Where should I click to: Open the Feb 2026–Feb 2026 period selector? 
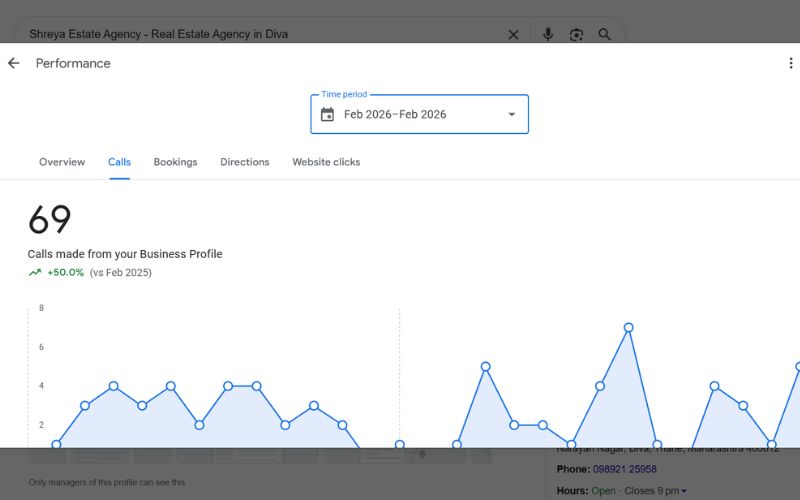point(419,114)
